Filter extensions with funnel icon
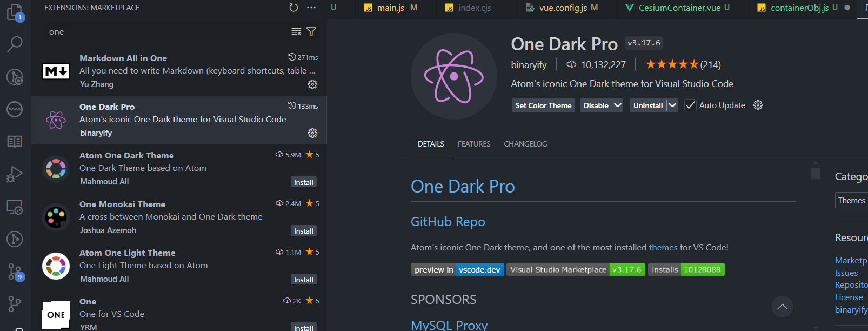868x331 pixels. (311, 31)
